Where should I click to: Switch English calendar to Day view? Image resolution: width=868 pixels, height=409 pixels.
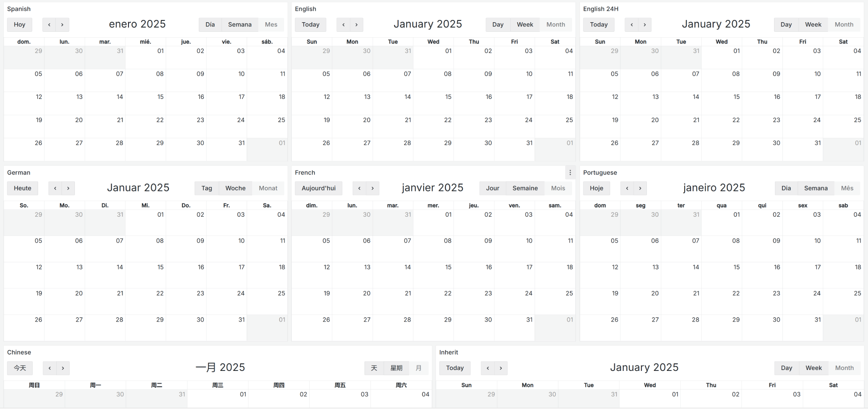tap(498, 24)
